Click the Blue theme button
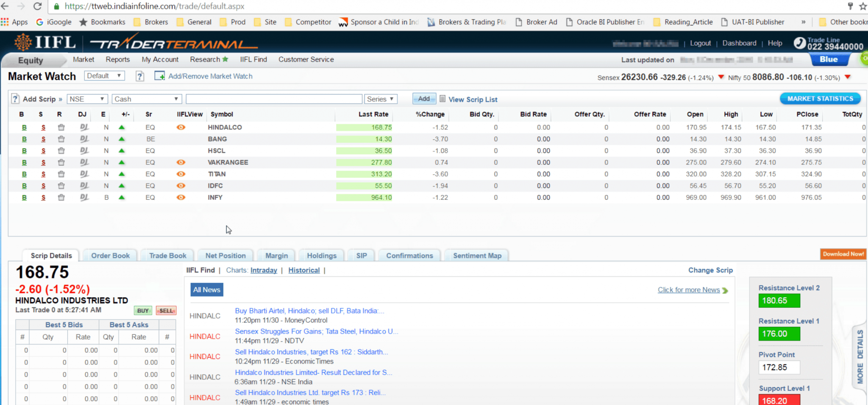This screenshot has width=868, height=405. [x=829, y=60]
